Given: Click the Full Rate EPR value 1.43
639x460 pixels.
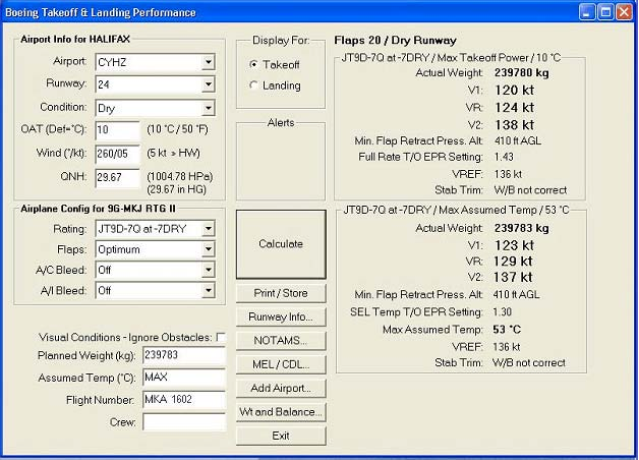Looking at the screenshot, I should coord(504,157).
